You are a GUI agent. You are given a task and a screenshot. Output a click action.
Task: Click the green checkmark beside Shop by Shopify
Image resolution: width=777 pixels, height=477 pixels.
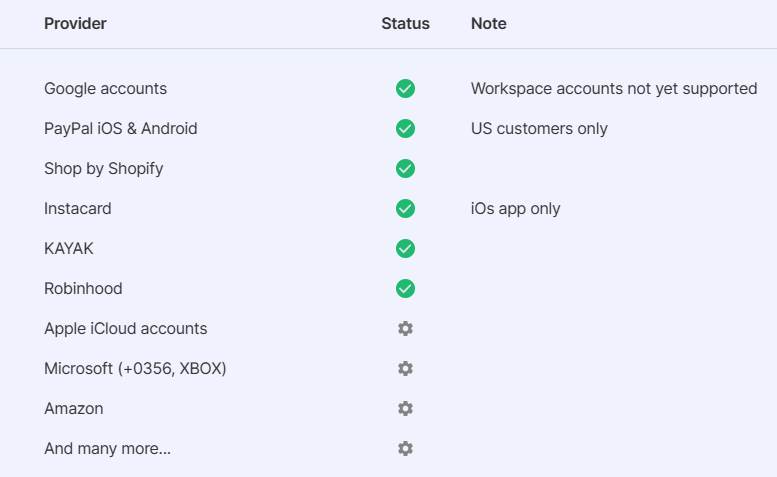point(405,168)
